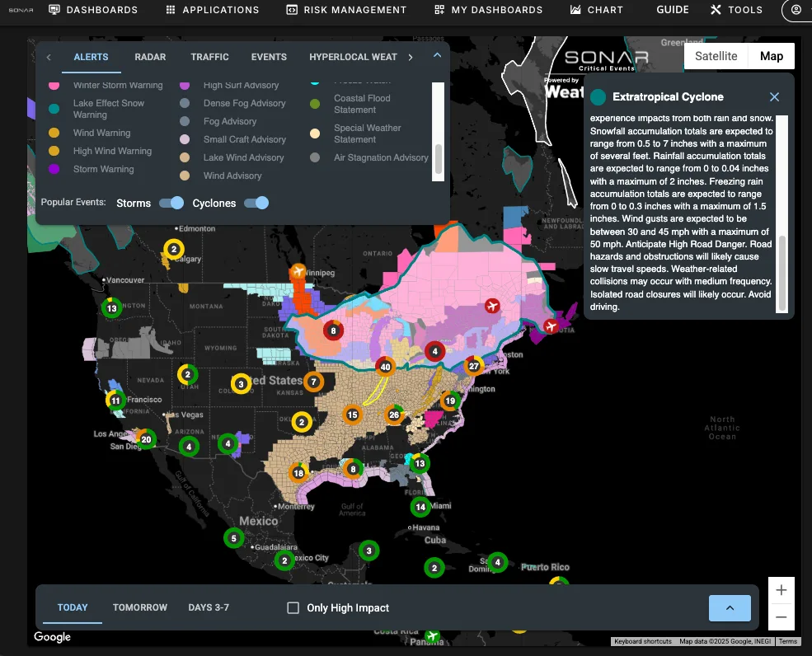Select the 20 cluster near Los Angeles
The image size is (812, 656).
tap(146, 439)
